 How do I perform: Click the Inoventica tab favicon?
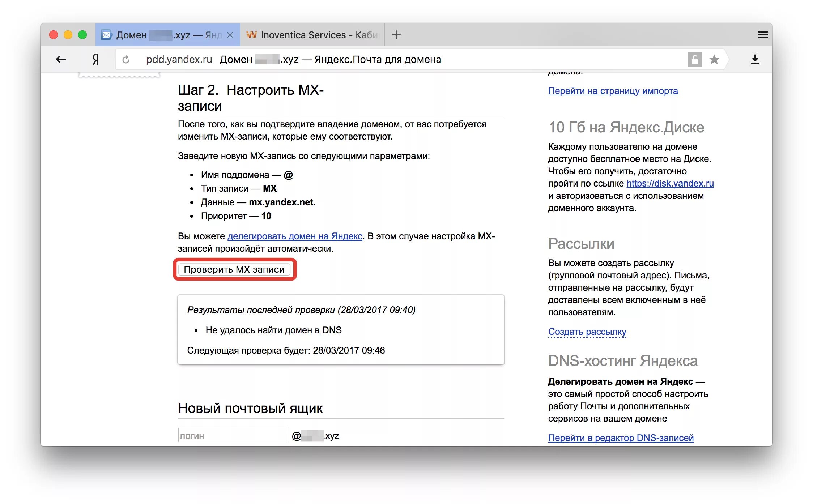251,35
